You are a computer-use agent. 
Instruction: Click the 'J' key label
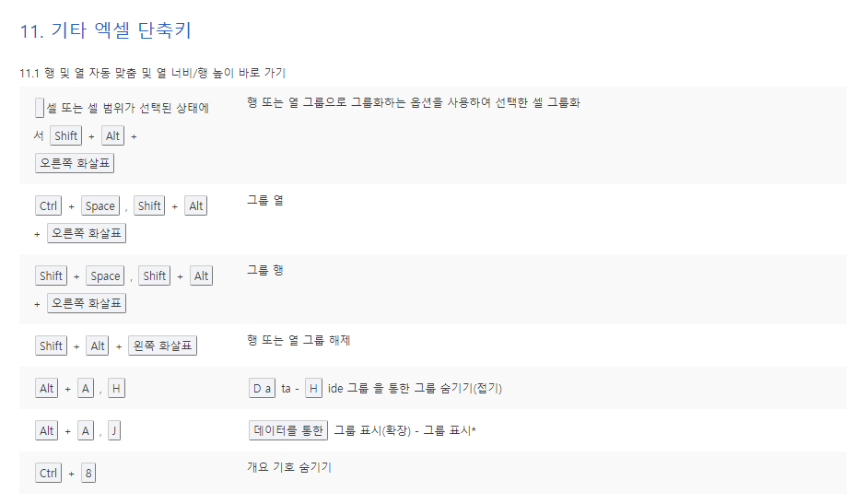point(114,430)
